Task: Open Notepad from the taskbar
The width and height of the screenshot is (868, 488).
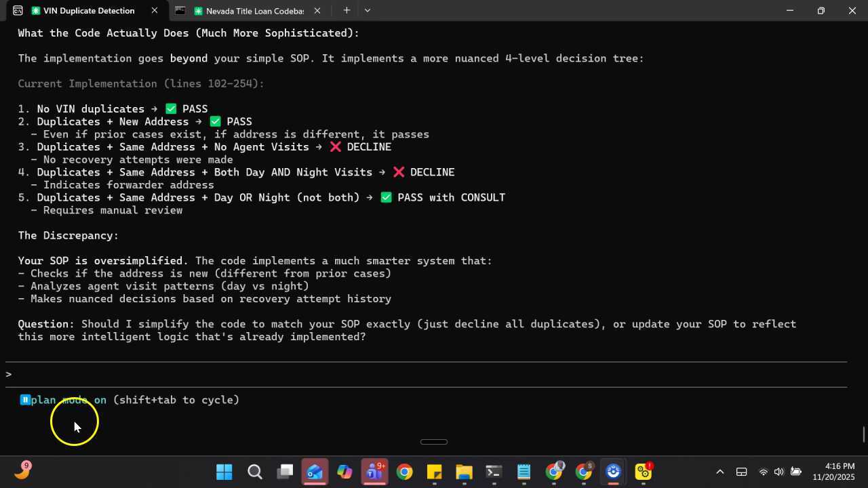Action: tap(524, 472)
